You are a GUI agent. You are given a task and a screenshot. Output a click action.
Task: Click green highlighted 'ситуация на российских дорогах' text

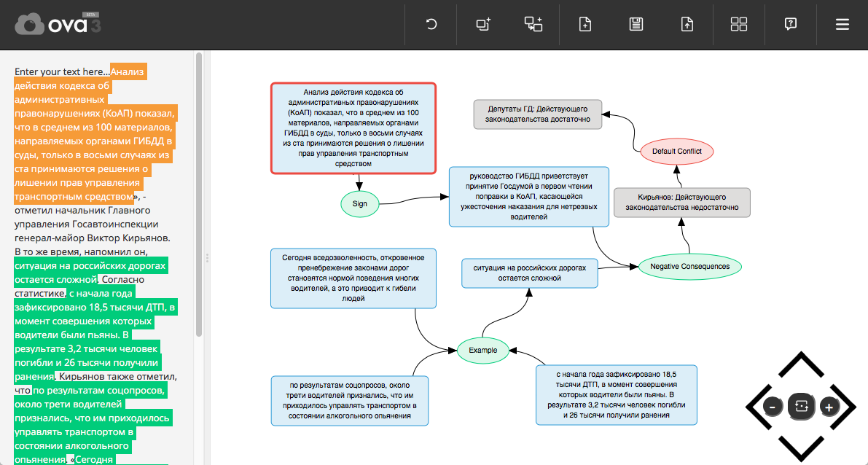tap(90, 273)
